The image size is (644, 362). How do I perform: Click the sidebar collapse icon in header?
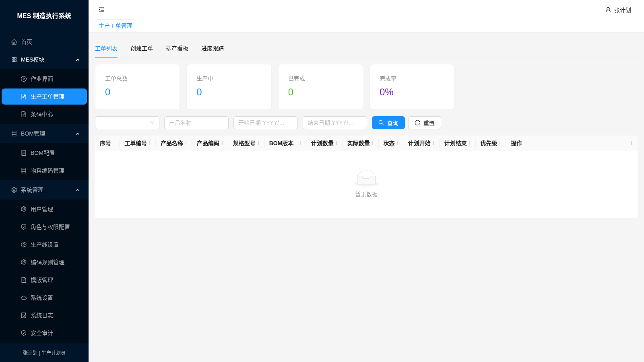[x=101, y=10]
